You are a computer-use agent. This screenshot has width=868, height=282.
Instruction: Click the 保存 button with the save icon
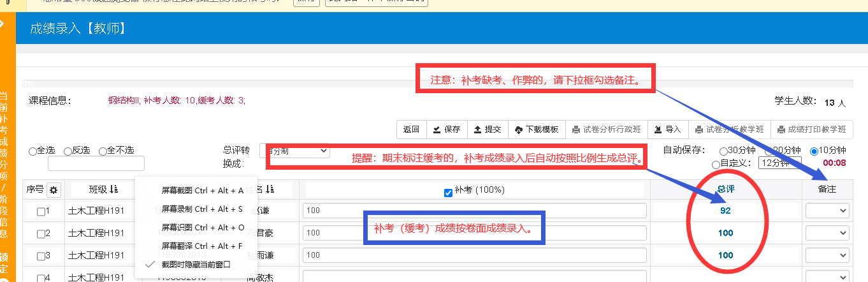coord(446,130)
